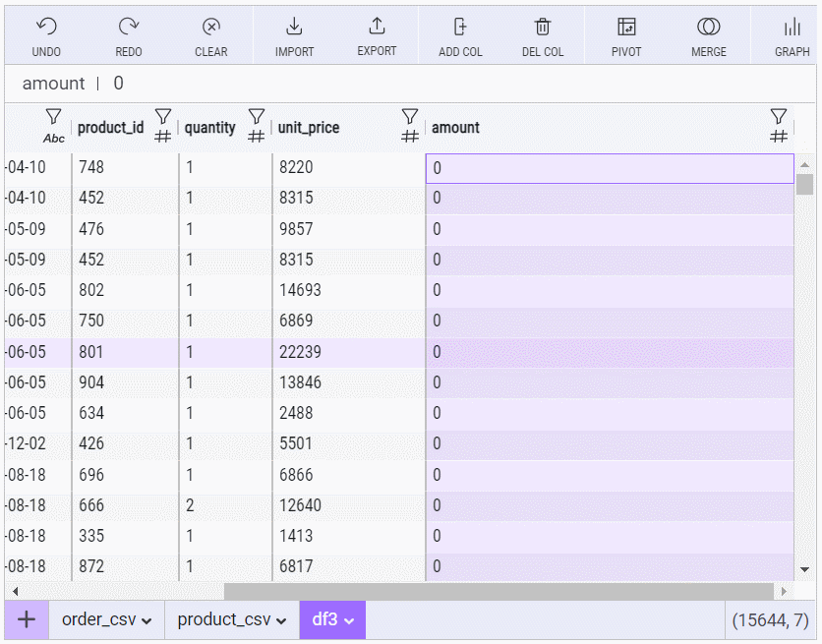
Task: Click the Undo icon in toolbar
Action: click(x=45, y=28)
